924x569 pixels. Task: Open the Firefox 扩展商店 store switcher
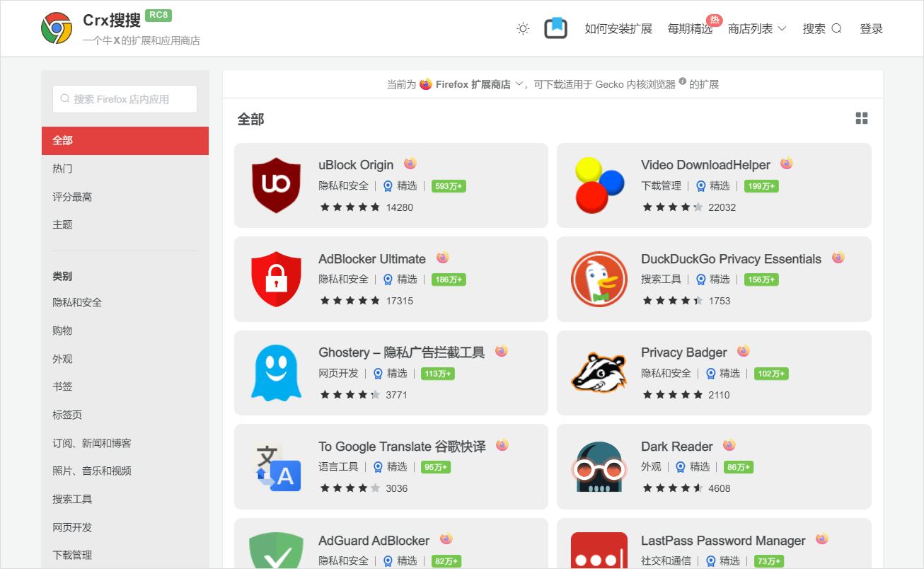tap(472, 84)
